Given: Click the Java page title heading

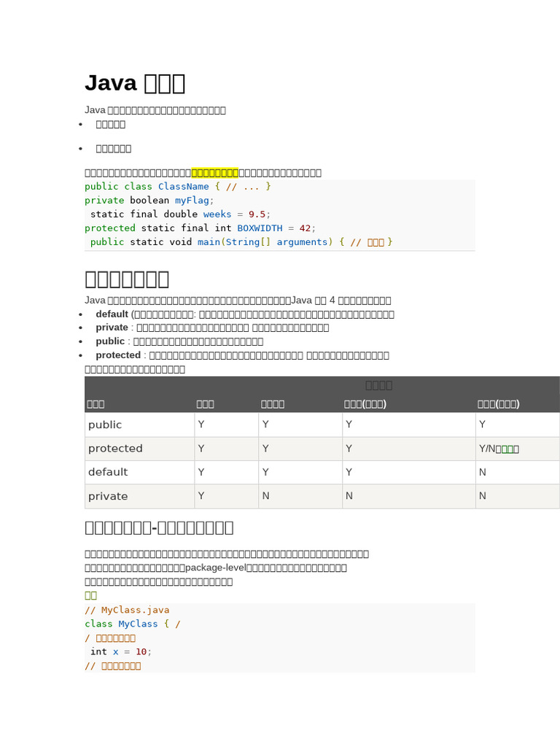Looking at the screenshot, I should [x=135, y=83].
